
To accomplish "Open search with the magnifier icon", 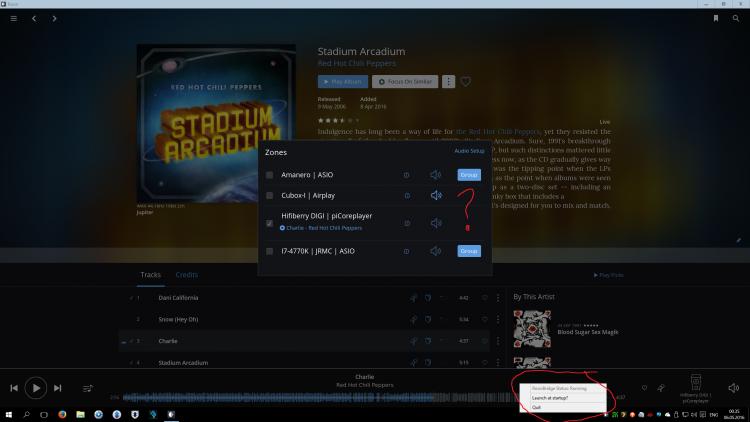I will (736, 18).
